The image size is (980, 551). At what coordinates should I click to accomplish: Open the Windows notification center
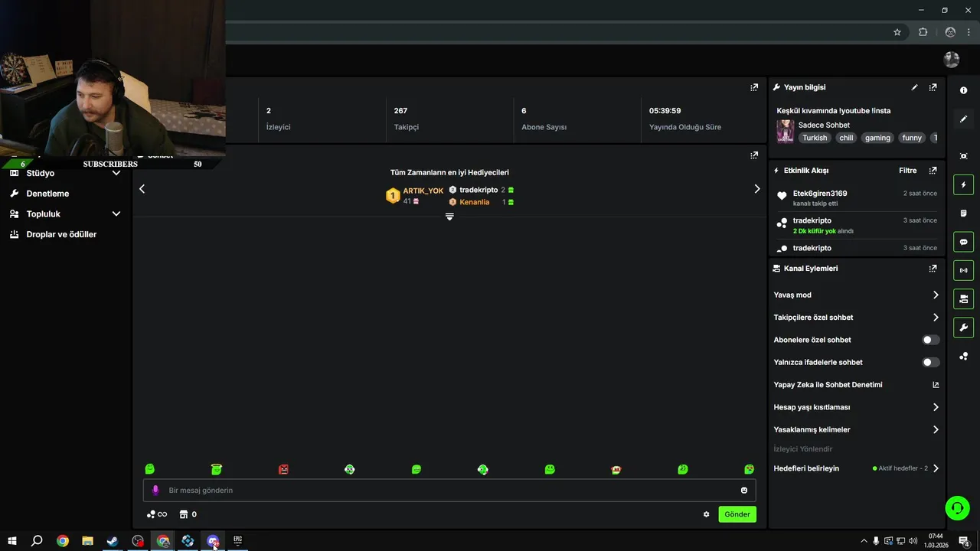pyautogui.click(x=965, y=541)
